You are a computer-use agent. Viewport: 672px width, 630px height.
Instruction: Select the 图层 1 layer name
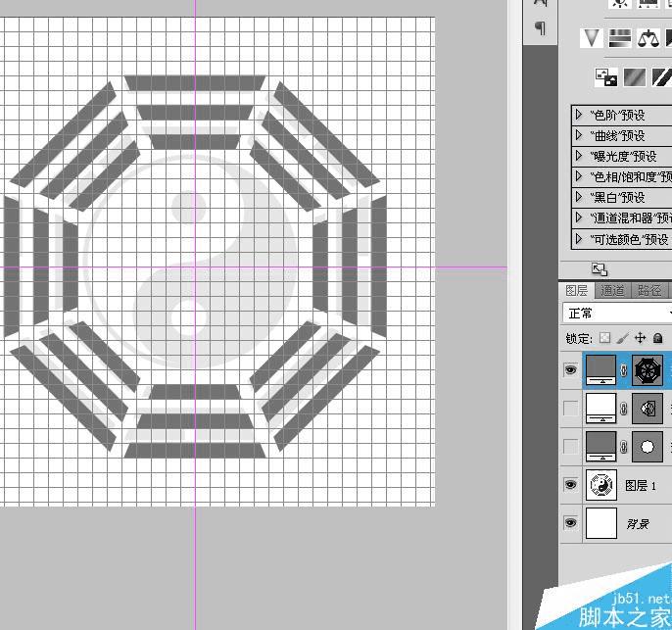point(641,486)
